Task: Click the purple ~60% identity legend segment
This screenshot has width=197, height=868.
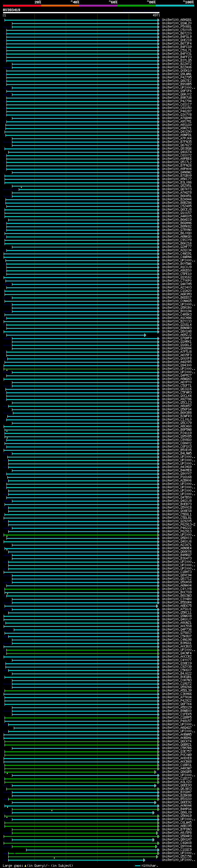Action: click(x=98, y=6)
